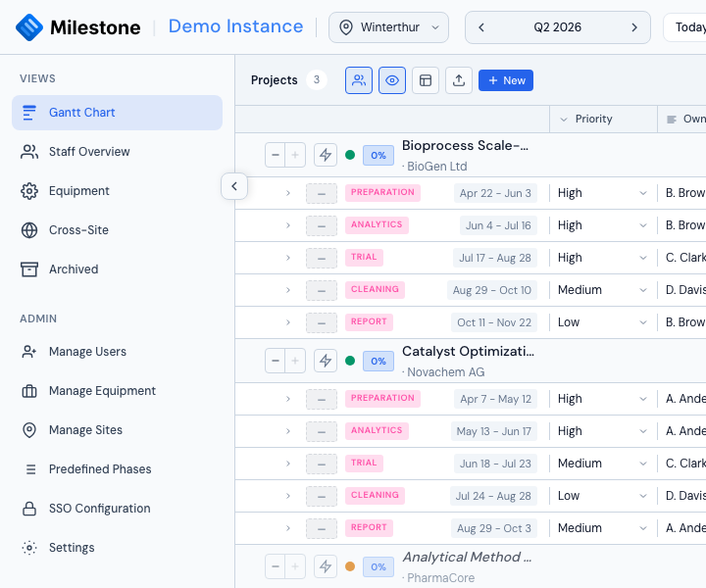This screenshot has width=706, height=588.
Task: Click the dash box in Apr 7 - May 12 row
Action: pyautogui.click(x=322, y=400)
